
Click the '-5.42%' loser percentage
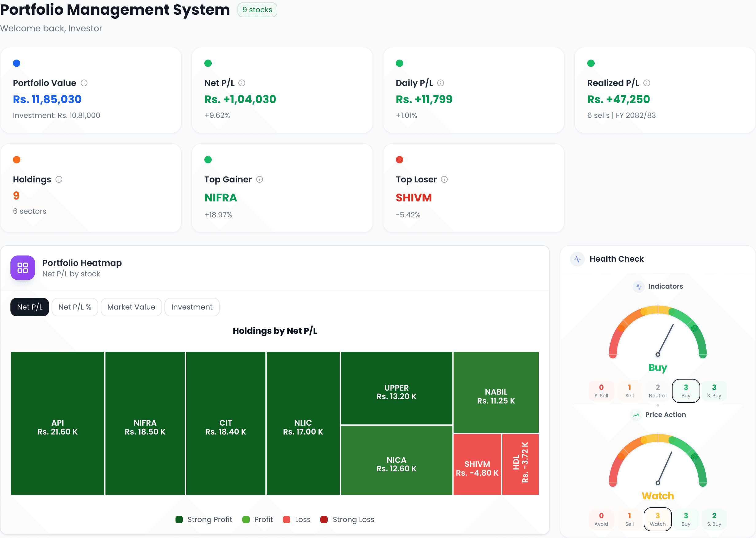point(408,215)
